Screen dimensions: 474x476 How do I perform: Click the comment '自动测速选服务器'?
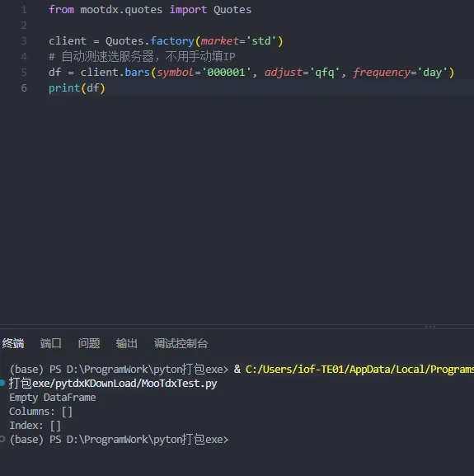(108, 56)
